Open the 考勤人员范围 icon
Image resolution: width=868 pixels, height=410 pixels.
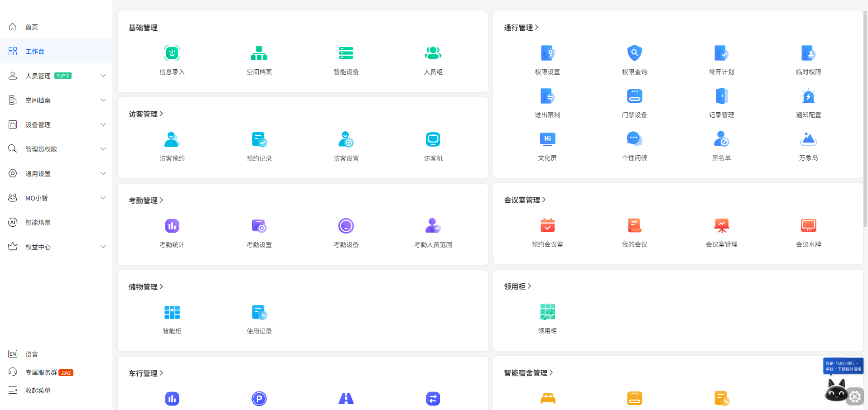pyautogui.click(x=433, y=226)
